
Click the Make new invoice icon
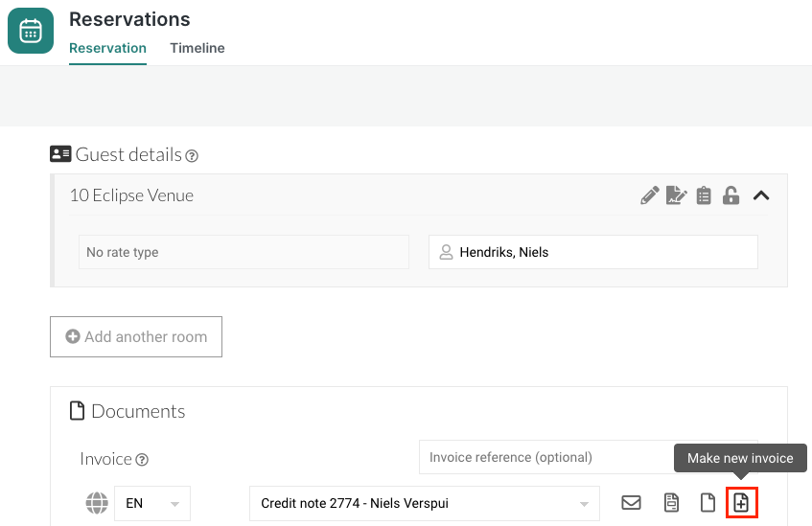click(741, 502)
